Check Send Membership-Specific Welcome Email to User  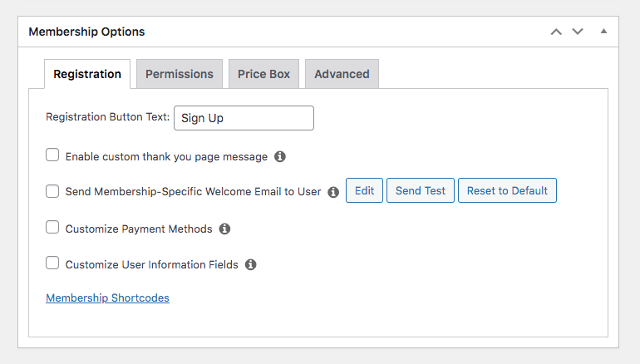(52, 190)
